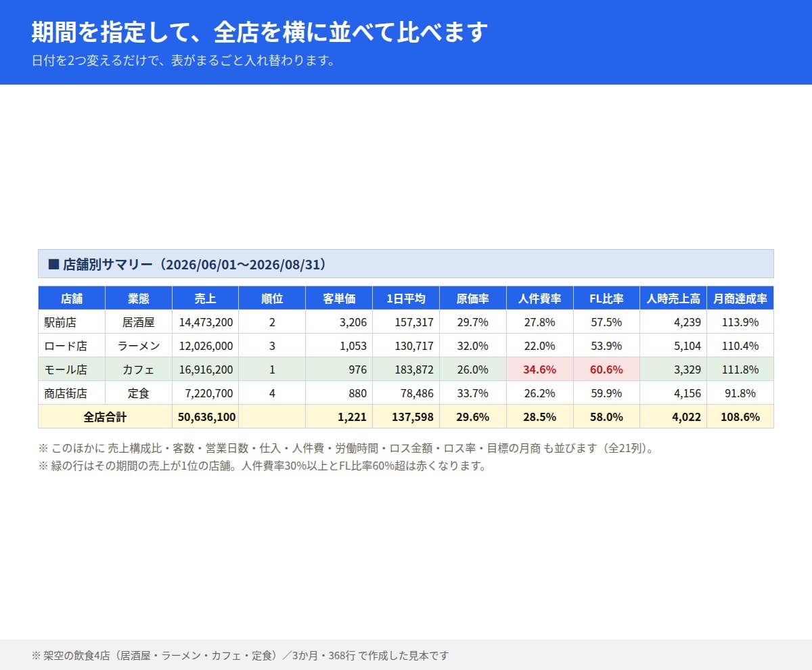
Task: Click customer spend value 3,206
Action: coord(339,322)
